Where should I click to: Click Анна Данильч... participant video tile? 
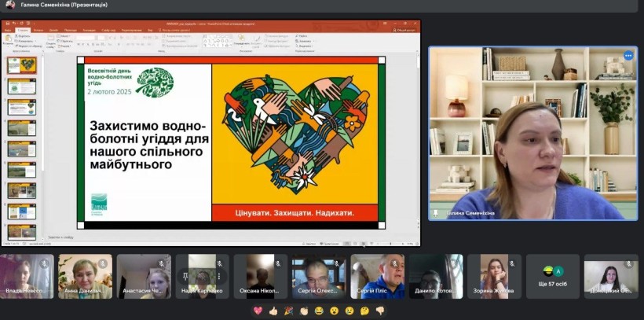click(85, 277)
